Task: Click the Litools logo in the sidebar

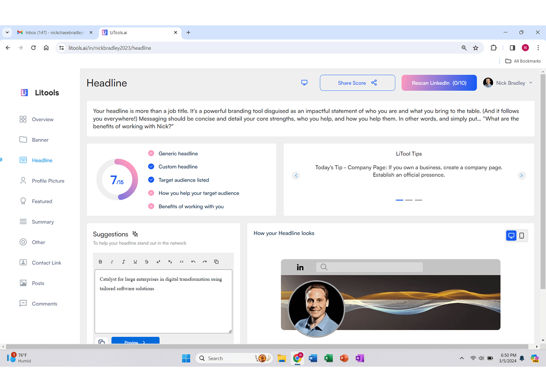Action: point(40,93)
